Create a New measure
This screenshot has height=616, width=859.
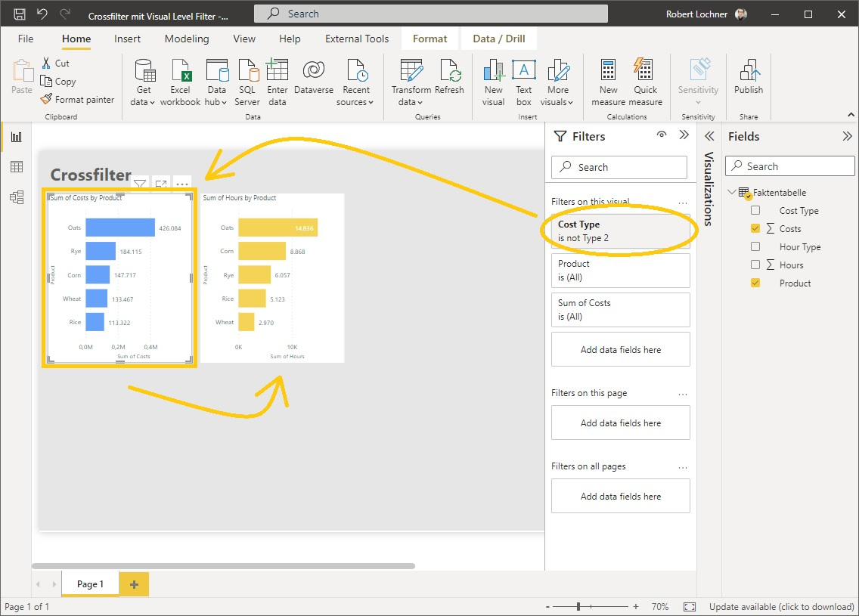pos(607,81)
